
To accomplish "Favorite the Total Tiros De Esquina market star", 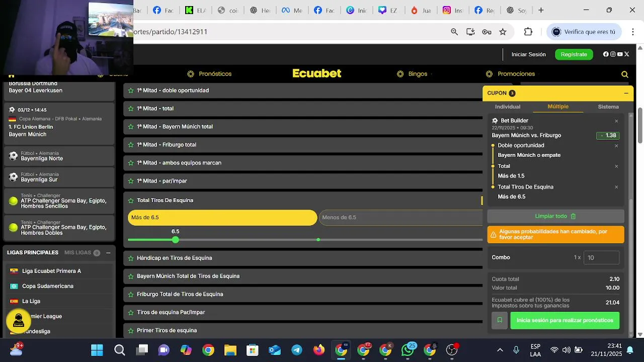I will pyautogui.click(x=131, y=201).
